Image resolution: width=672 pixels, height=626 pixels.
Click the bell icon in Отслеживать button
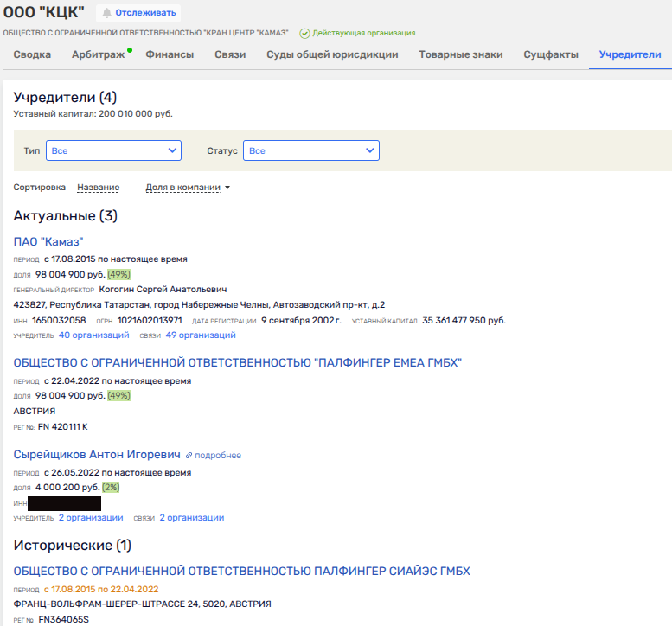point(106,13)
